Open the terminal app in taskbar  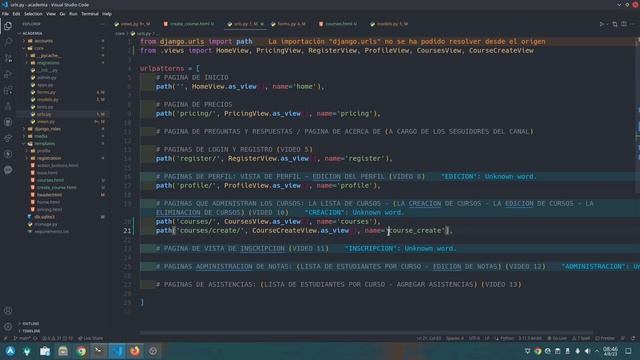pyautogui.click(x=99, y=351)
